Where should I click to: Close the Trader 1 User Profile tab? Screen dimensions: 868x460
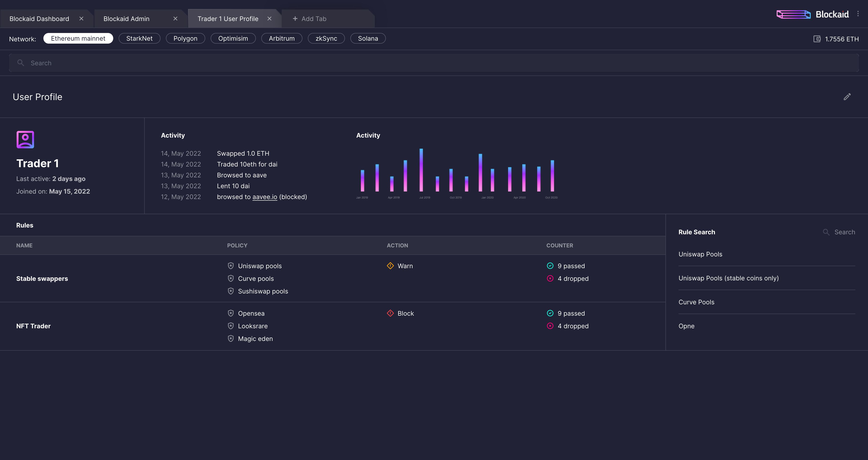[x=269, y=19]
